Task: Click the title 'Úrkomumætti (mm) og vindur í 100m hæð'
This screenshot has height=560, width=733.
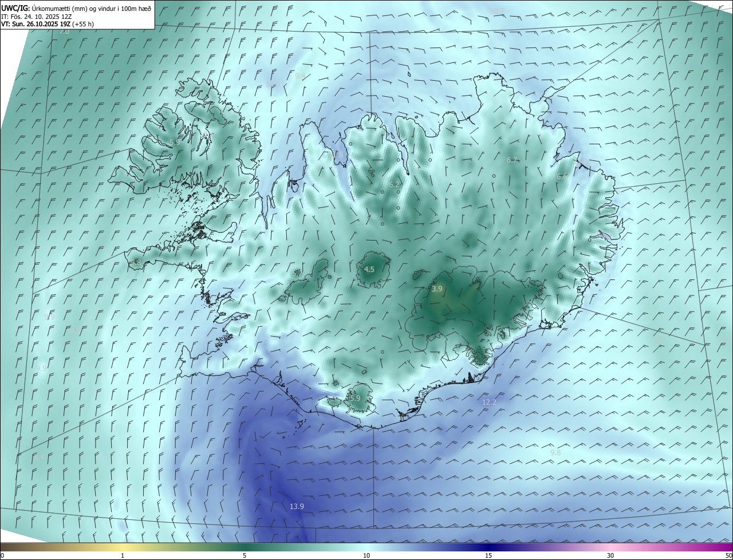Action: 90,9
